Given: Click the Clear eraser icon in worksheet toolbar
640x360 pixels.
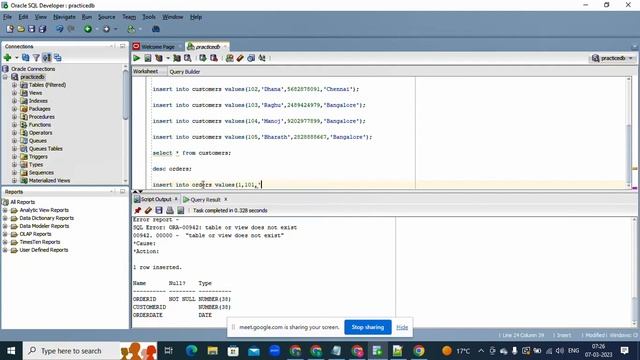Looking at the screenshot, I should pos(240,58).
